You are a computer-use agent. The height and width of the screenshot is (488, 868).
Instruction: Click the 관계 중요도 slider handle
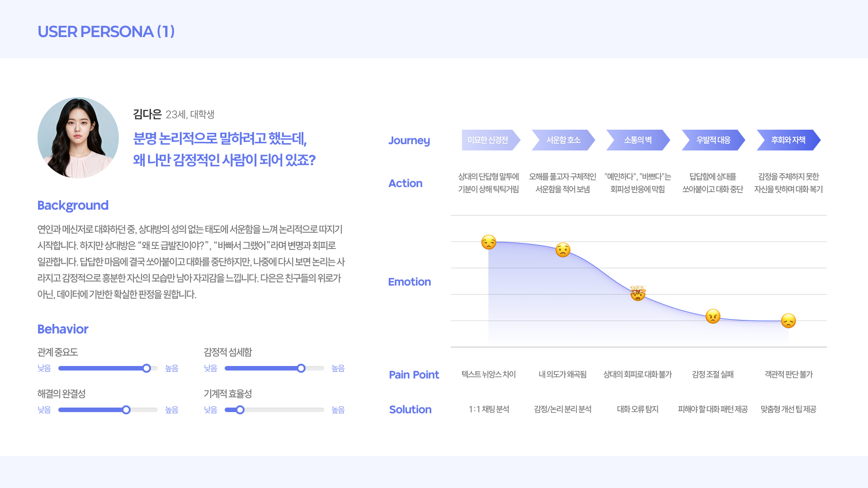click(146, 368)
